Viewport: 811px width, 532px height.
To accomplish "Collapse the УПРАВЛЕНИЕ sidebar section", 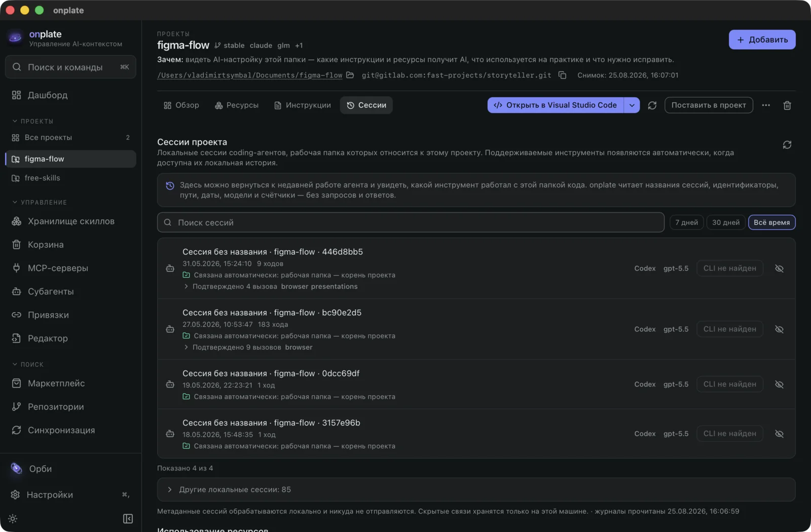I will 39,203.
